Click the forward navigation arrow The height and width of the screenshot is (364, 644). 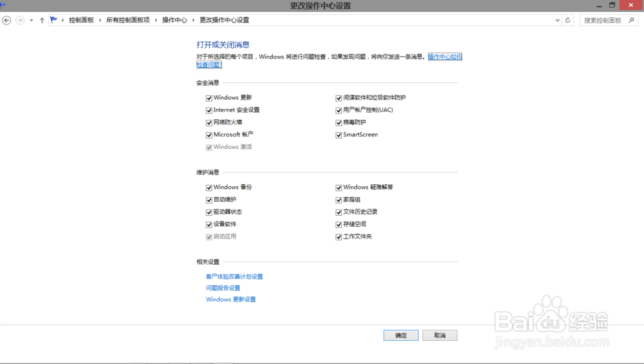(20, 20)
